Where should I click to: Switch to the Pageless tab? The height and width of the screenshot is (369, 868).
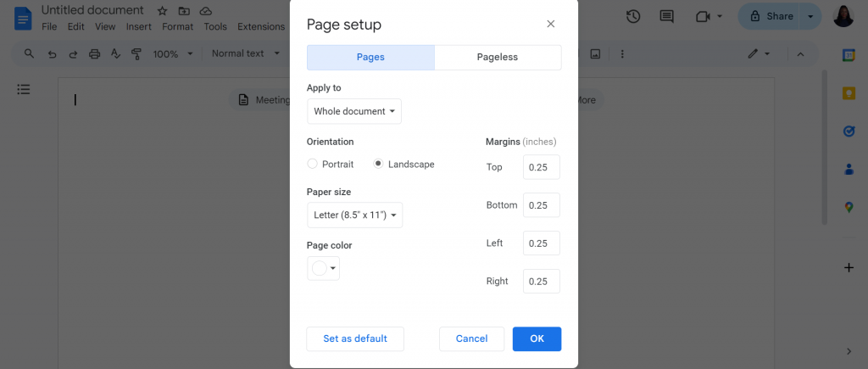(498, 57)
